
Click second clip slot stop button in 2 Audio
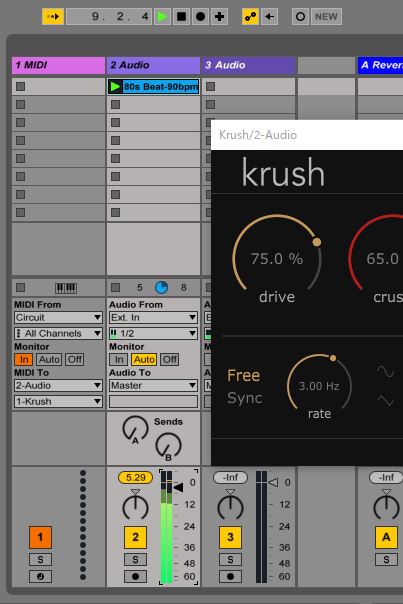[115, 104]
